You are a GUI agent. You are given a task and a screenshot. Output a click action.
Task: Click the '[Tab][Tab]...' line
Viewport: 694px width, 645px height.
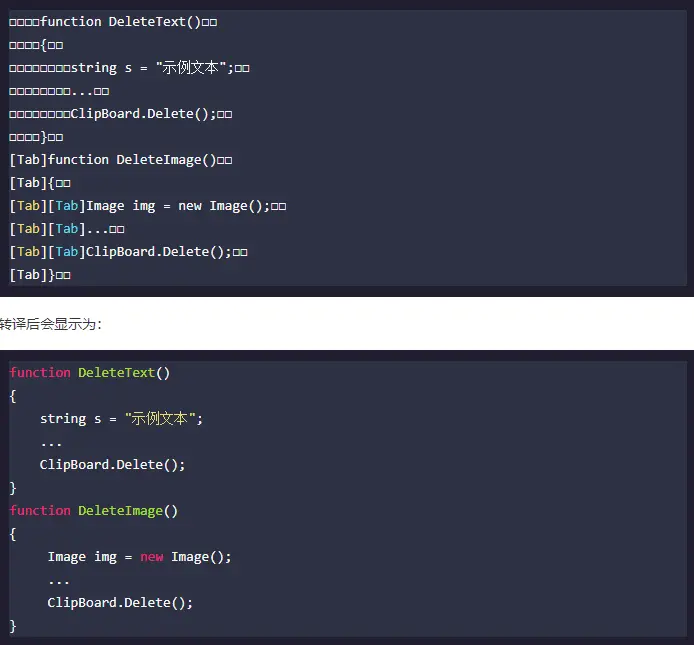pyautogui.click(x=67, y=229)
